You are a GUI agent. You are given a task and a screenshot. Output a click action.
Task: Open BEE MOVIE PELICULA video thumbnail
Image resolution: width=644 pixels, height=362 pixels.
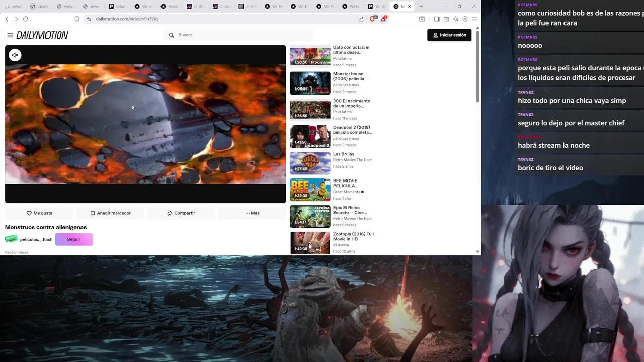coord(310,190)
